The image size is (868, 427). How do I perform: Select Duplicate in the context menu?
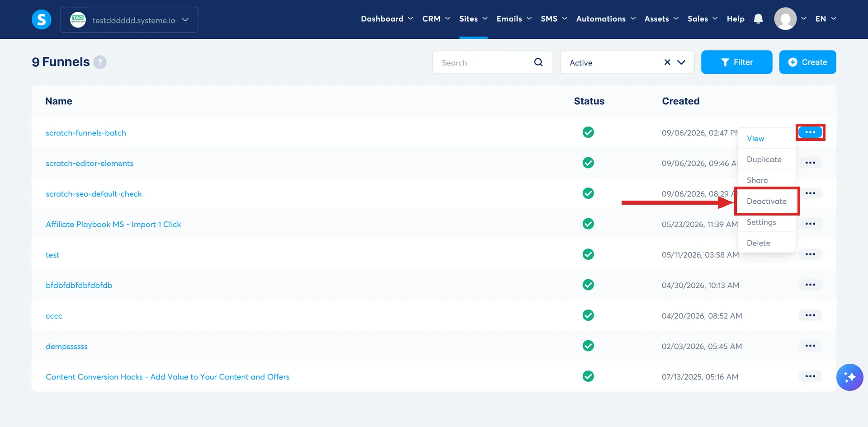pos(767,160)
